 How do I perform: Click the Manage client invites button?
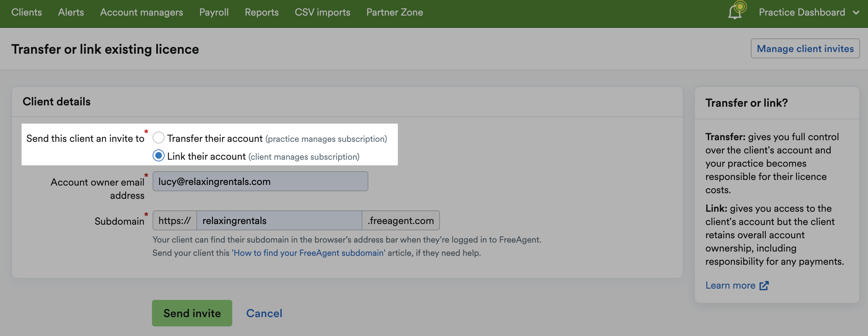pos(805,48)
